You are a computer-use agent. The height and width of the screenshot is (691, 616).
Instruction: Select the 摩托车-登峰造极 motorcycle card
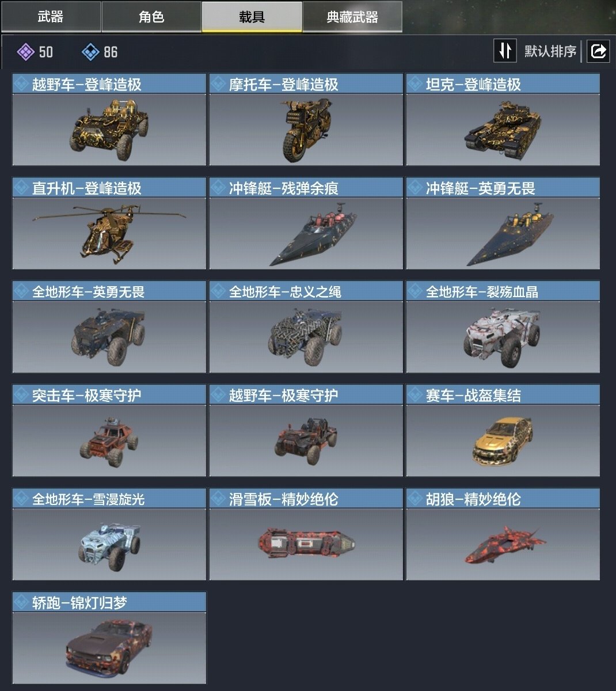[306, 120]
